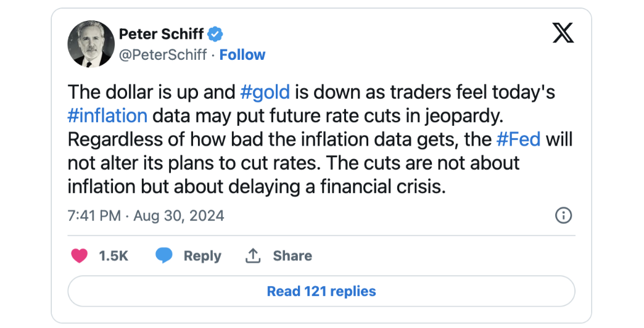Click the 1.5K likes count
The width and height of the screenshot is (644, 328).
[114, 256]
